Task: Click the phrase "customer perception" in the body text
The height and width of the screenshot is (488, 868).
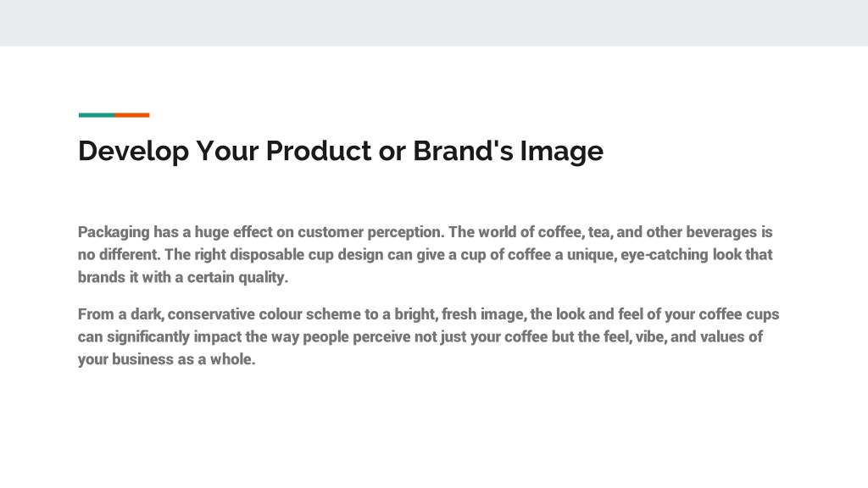Action: 370,232
